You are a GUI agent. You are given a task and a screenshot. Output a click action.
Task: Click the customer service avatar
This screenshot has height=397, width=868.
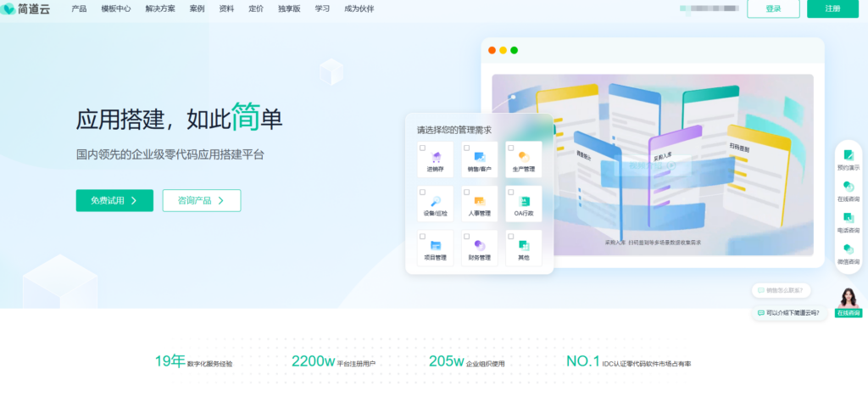pos(848,298)
